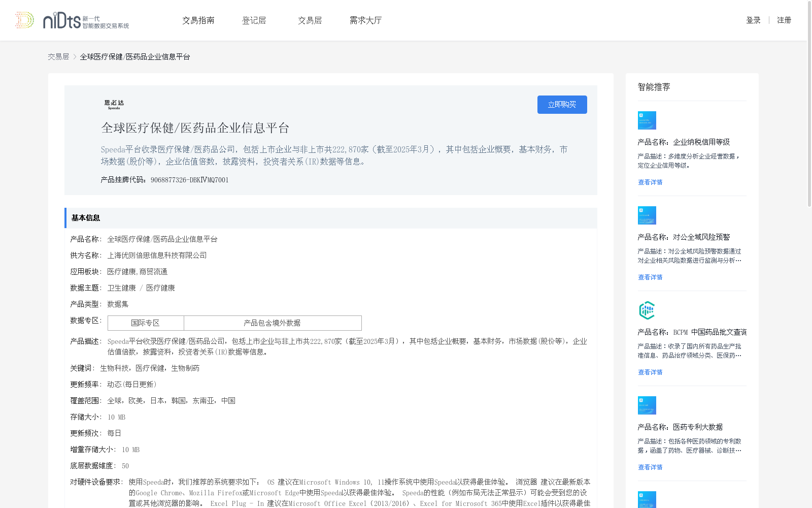Viewport: 812px width, 508px height.
Task: Click the 动态(每日更新) update frequency value
Action: 132,385
